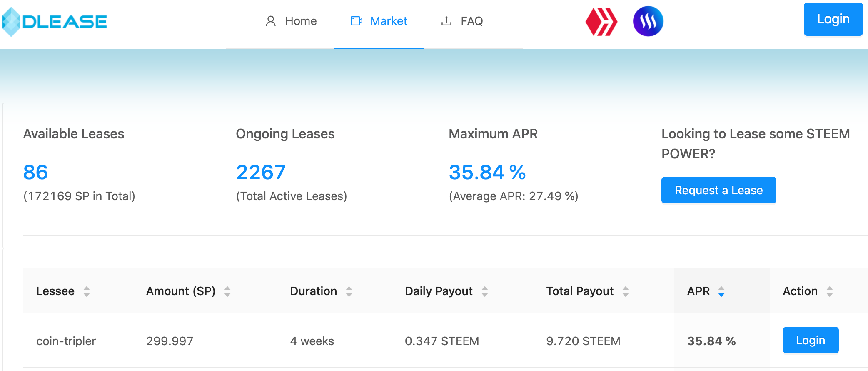
Task: Click the Login button in the header
Action: 833,19
